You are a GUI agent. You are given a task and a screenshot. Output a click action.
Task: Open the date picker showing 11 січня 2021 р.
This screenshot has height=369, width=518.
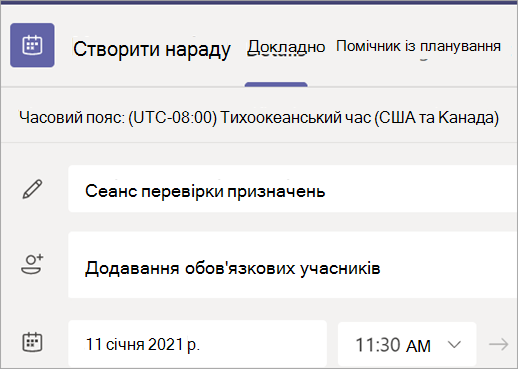pyautogui.click(x=197, y=344)
